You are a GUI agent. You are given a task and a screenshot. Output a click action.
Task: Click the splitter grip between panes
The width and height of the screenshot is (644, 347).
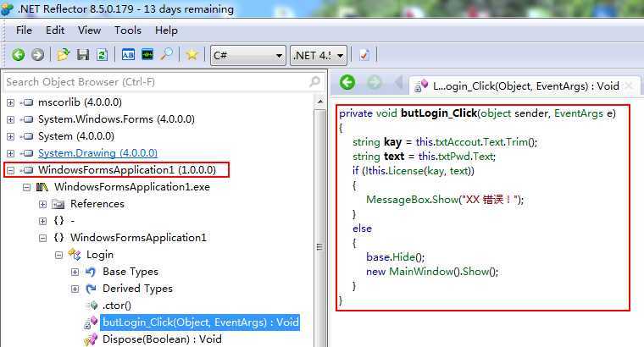(x=319, y=247)
